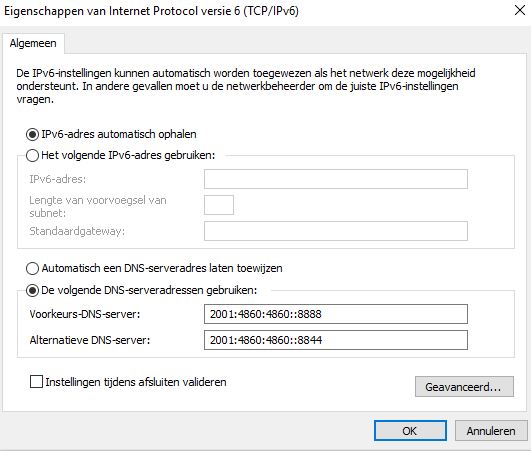Viewport: 531px width, 451px height.
Task: Close the IPv6 properties dialog with X
Action: point(520,10)
